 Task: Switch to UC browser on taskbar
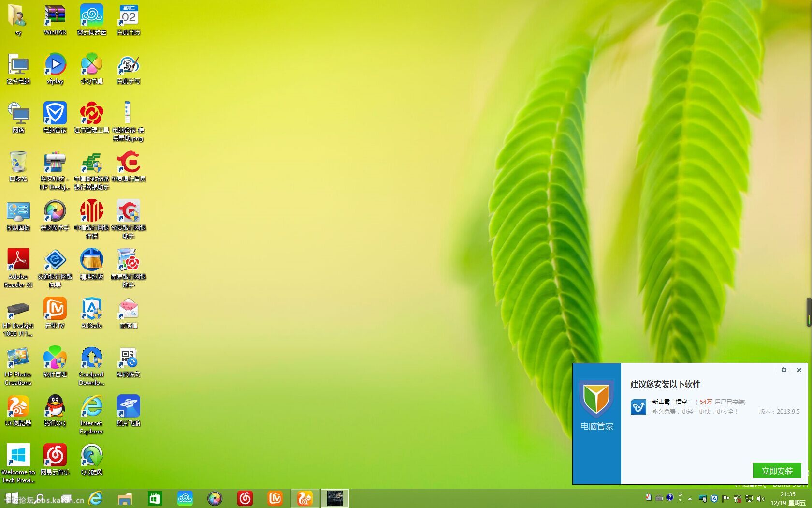click(x=304, y=498)
